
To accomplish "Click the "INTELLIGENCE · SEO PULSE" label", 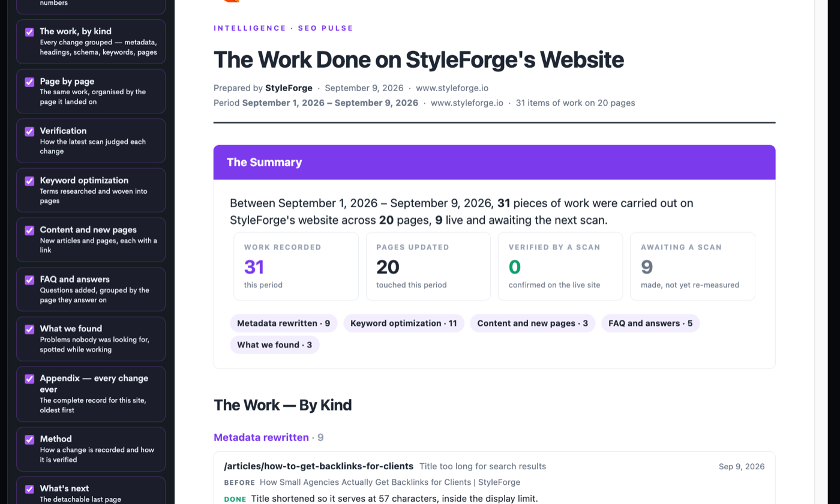I will [x=283, y=28].
